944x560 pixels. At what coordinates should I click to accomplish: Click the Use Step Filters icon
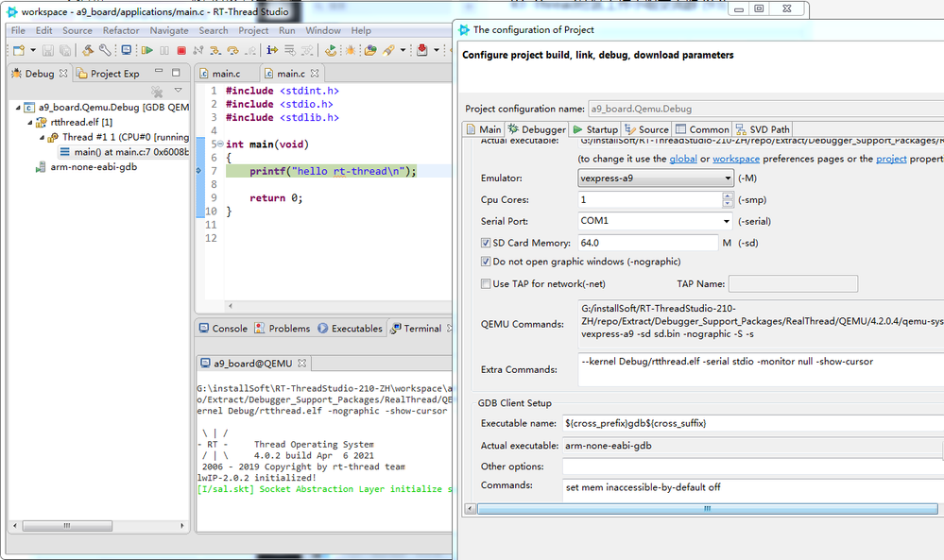pos(307,51)
